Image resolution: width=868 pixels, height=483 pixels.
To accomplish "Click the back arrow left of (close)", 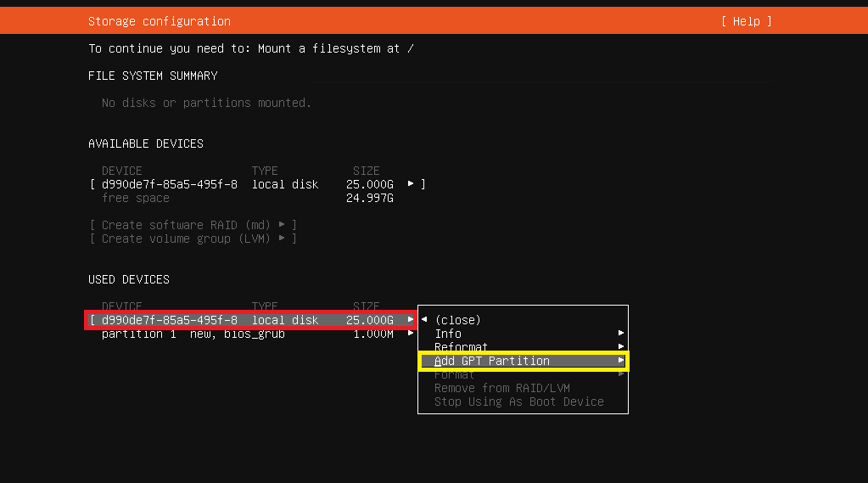I will (424, 320).
